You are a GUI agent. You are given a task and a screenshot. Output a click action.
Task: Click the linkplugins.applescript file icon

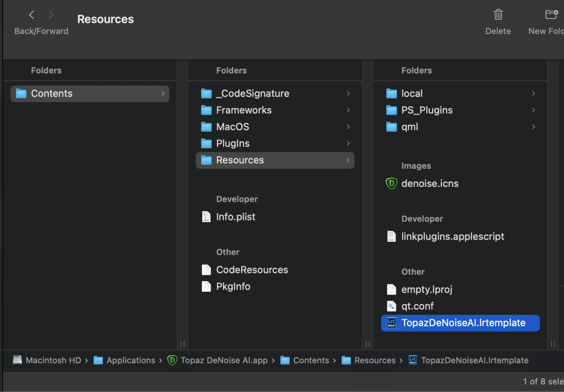click(x=392, y=236)
